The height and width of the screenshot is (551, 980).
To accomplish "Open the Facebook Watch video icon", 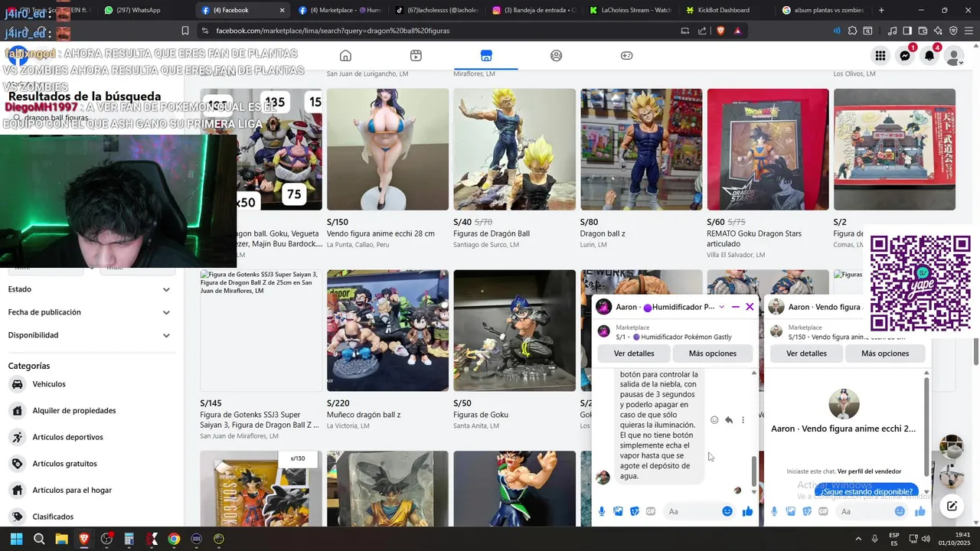I will pos(416,55).
